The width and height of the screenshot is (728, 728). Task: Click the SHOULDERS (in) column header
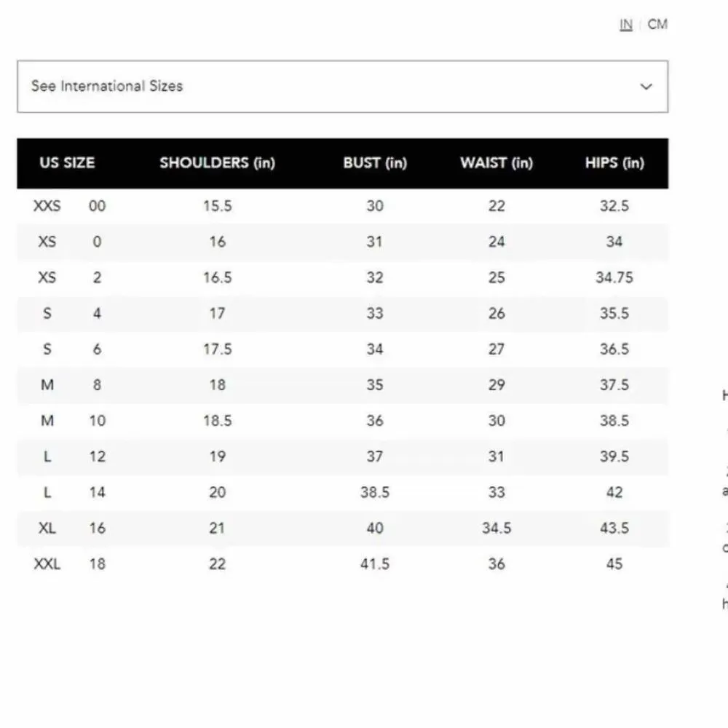[217, 163]
